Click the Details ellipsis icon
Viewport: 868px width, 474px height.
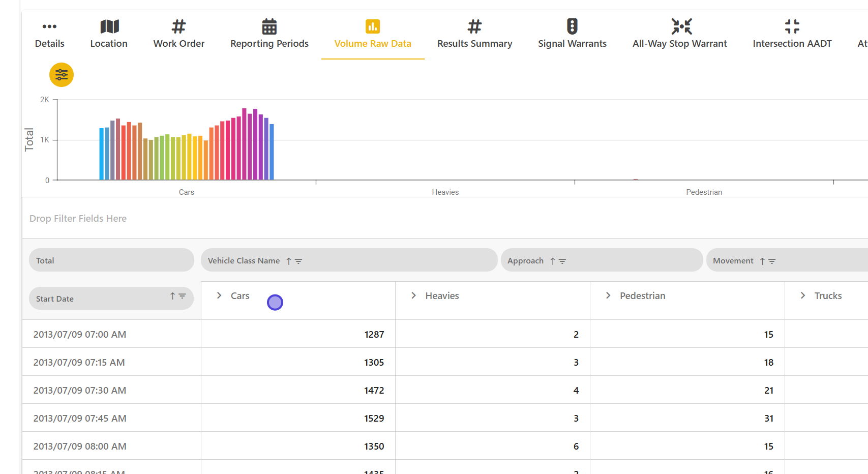[49, 26]
